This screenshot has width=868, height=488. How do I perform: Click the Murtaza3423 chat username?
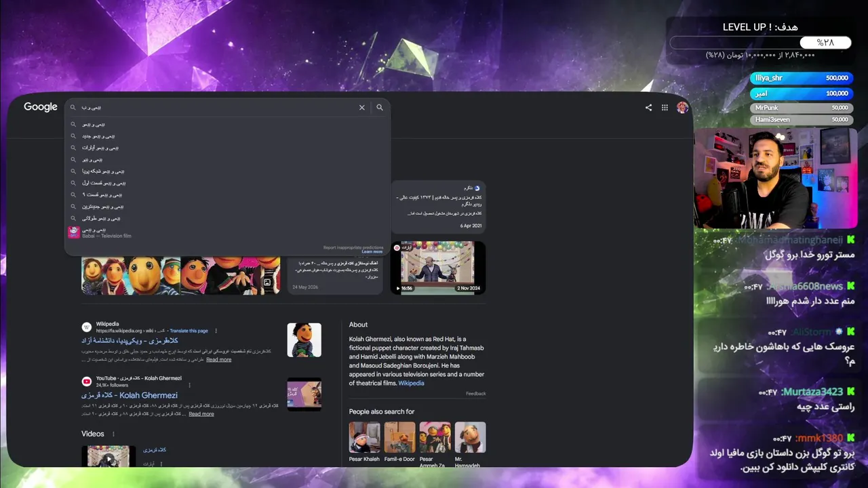(x=812, y=392)
